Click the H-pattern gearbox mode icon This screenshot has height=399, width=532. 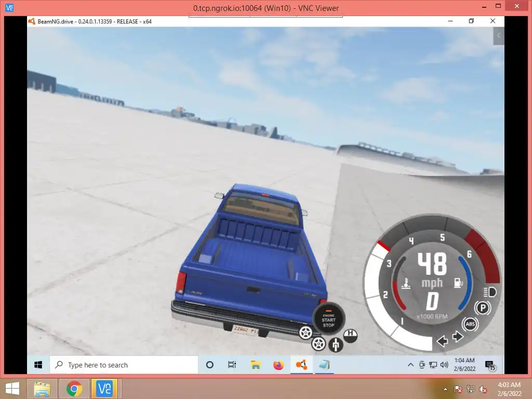tap(350, 335)
